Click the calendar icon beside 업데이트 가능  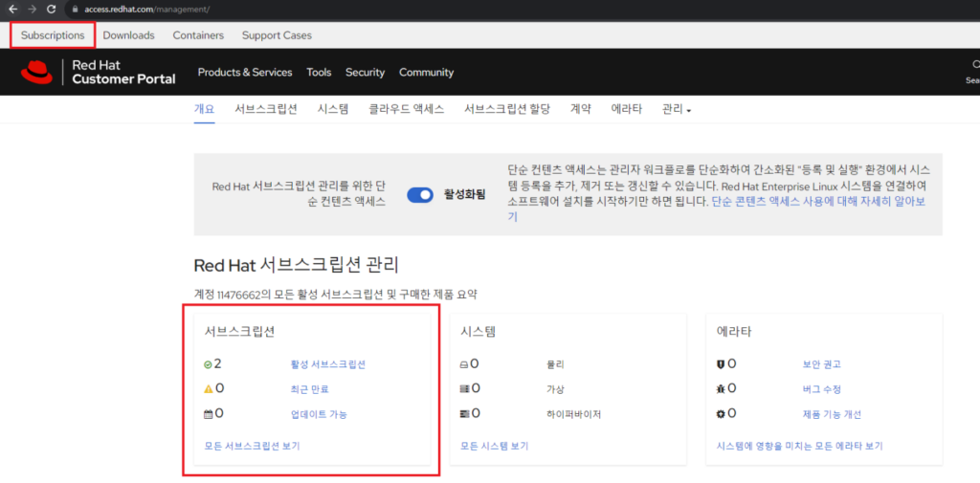click(209, 413)
